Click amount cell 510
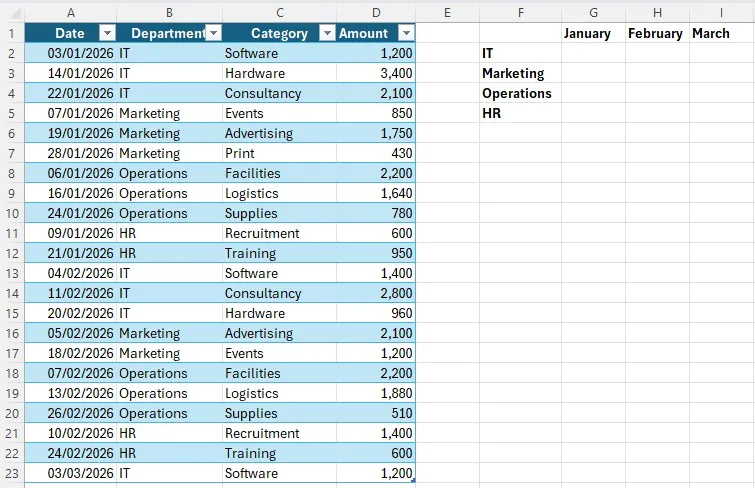Viewport: 755px width, 488px height. coord(376,413)
